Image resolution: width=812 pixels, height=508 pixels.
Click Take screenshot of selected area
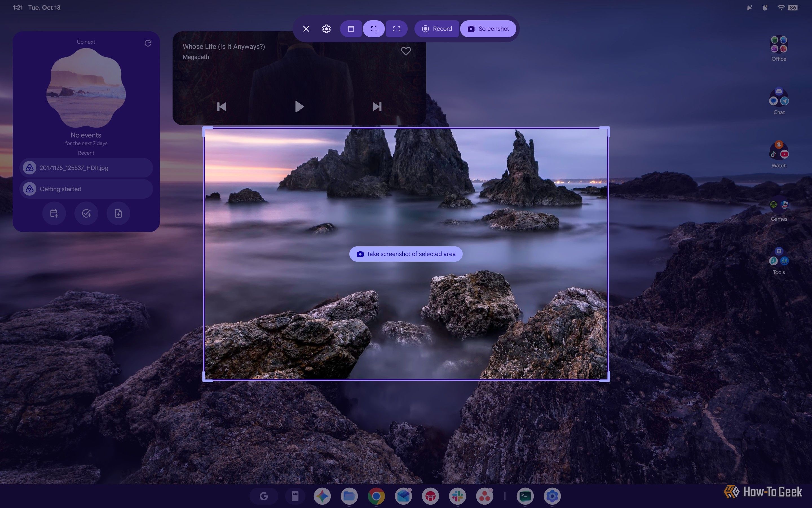click(x=406, y=254)
